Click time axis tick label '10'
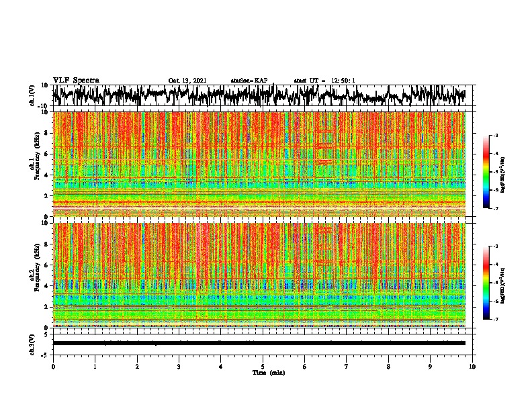 [472, 367]
